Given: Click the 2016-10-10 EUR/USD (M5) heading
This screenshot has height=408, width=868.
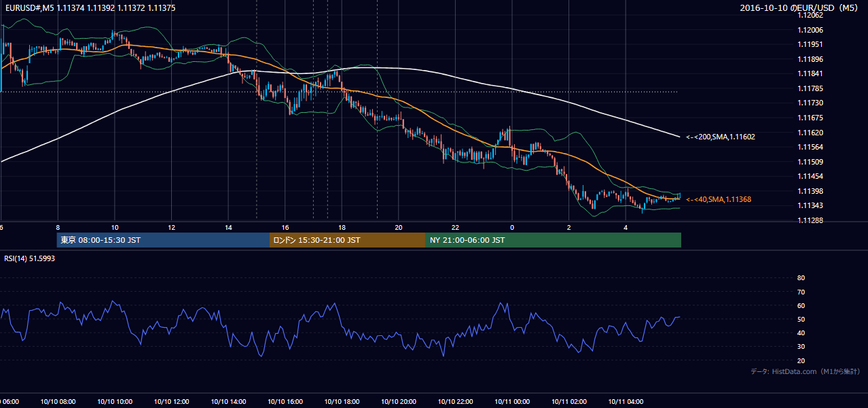Looking at the screenshot, I should [799, 7].
